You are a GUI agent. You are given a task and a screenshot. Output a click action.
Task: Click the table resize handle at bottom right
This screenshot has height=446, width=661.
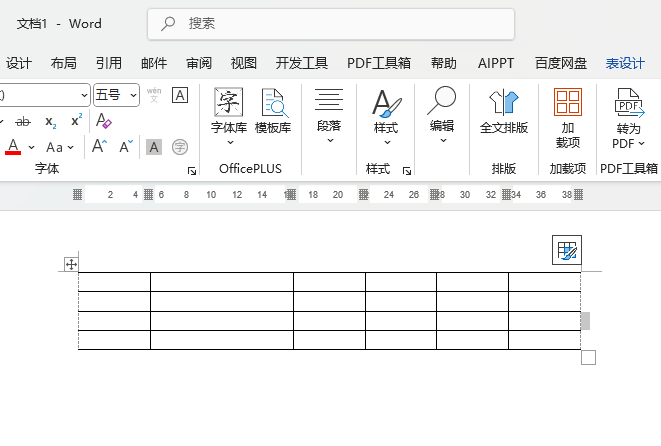(588, 357)
